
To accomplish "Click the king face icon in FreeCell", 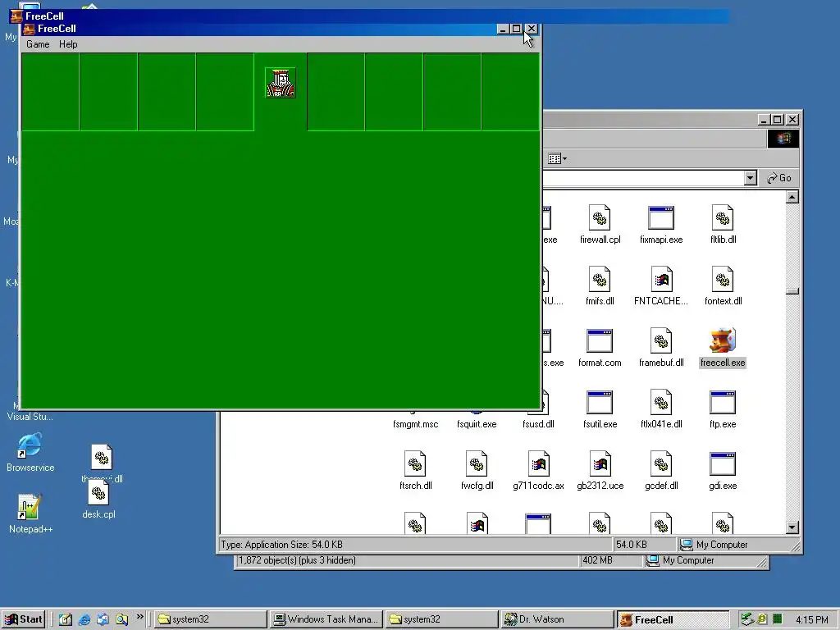I will pos(281,83).
